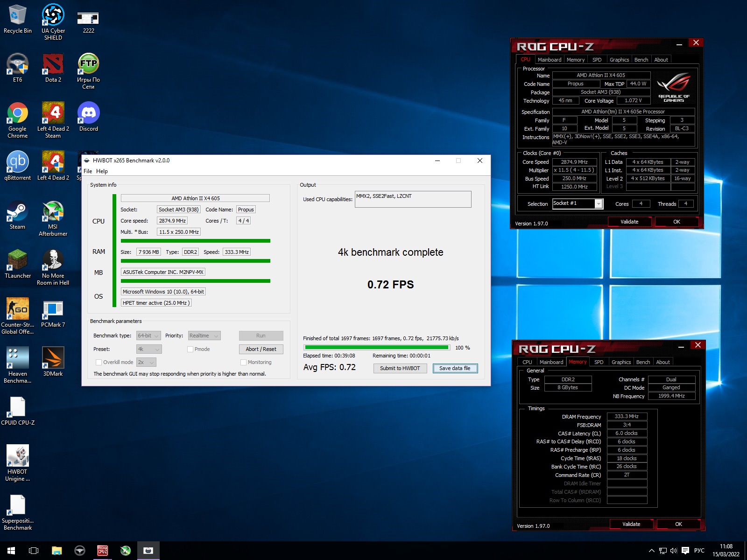This screenshot has width=747, height=560.
Task: Show hidden system tray icons
Action: tap(651, 551)
